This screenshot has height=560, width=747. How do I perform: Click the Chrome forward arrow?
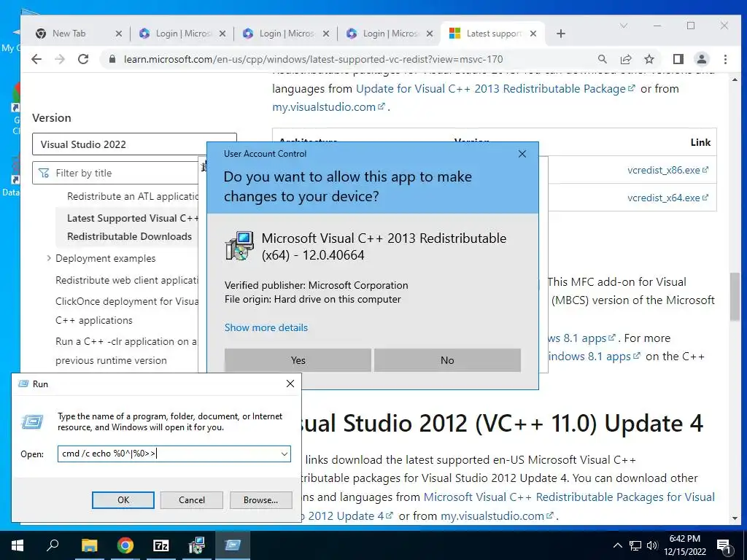(60, 59)
